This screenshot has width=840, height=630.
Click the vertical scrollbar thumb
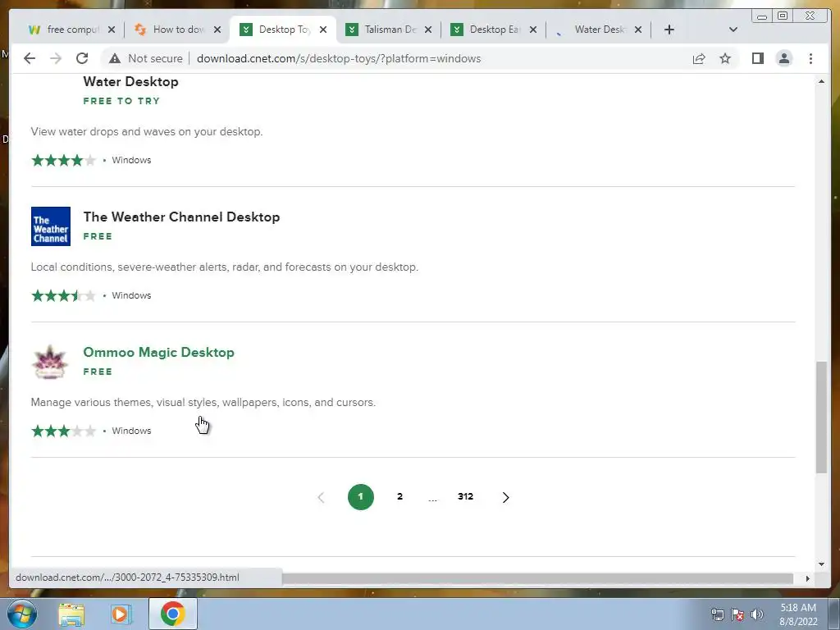tap(821, 418)
